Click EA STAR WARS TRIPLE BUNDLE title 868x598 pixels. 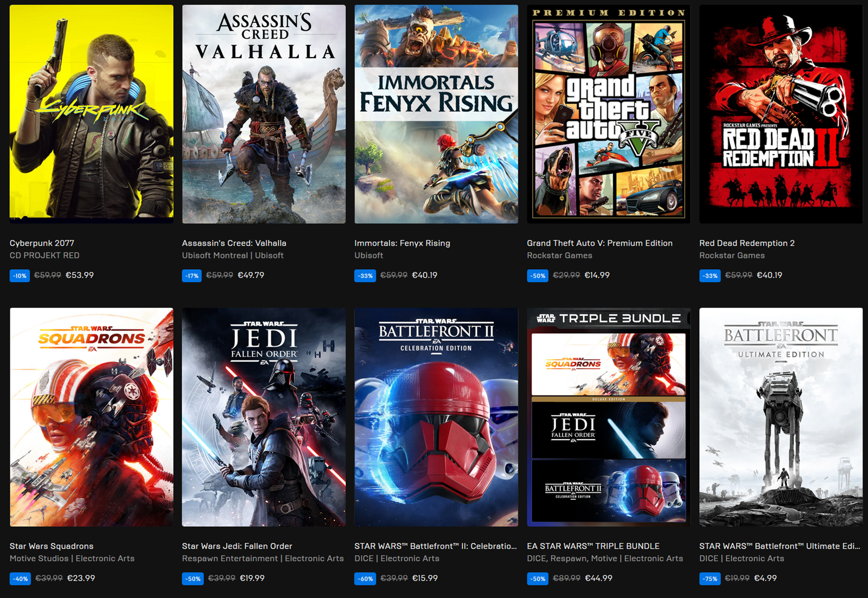[593, 546]
